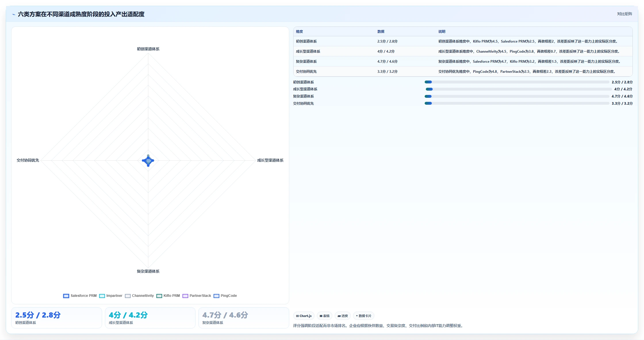Image resolution: width=644 pixels, height=340 pixels.
Task: Click the 初创渠道体系 progress bar
Action: (517, 82)
